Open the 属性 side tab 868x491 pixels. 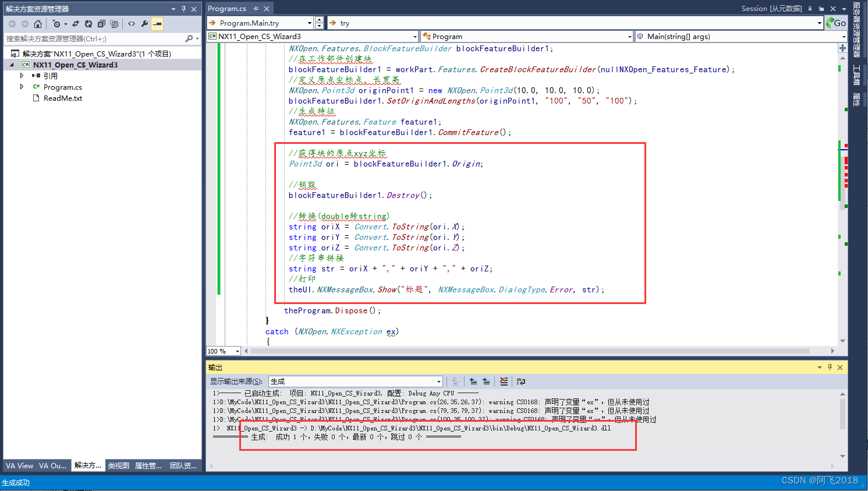856,100
